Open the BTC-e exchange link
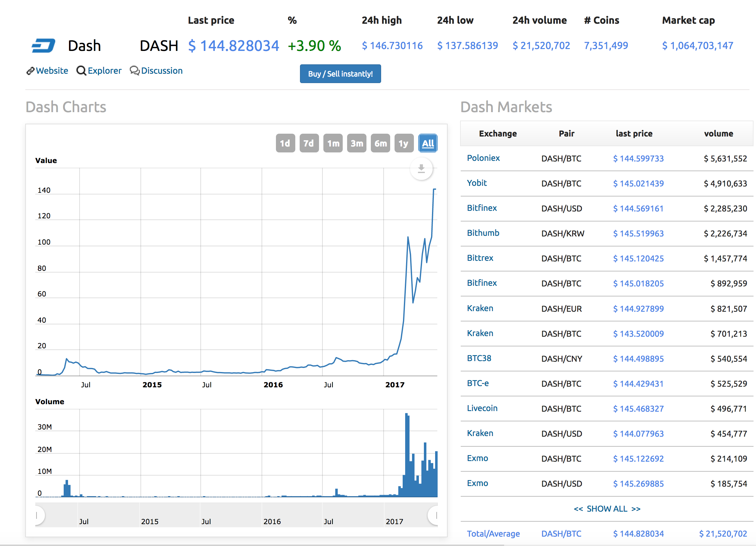Screen dimensions: 756x546 point(478,384)
